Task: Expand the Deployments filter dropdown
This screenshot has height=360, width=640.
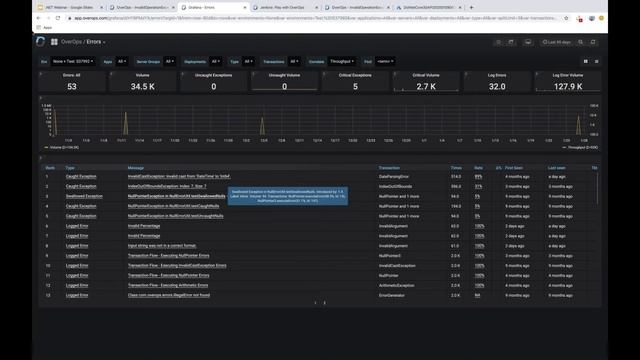Action: pyautogui.click(x=216, y=61)
